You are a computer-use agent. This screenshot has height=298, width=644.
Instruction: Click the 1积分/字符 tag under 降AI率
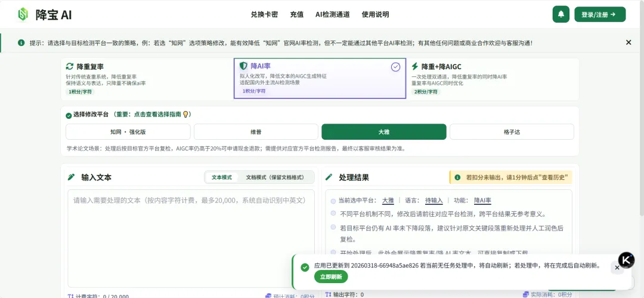click(x=254, y=91)
